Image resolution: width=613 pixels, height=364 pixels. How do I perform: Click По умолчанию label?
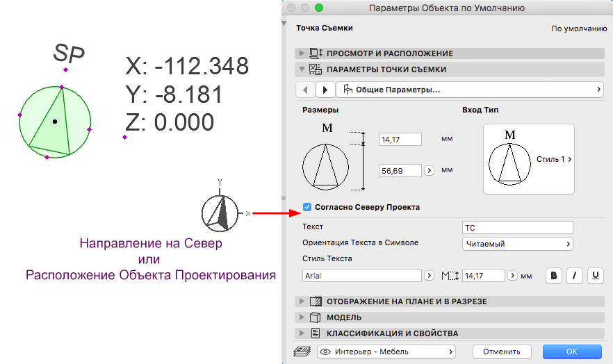click(579, 28)
